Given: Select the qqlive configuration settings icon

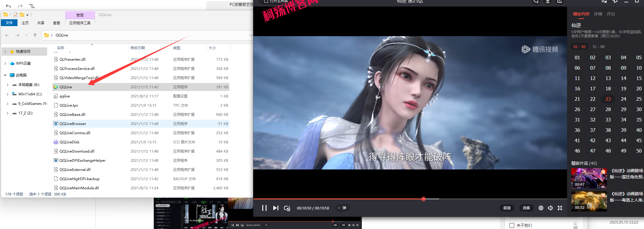Looking at the screenshot, I should (56, 96).
